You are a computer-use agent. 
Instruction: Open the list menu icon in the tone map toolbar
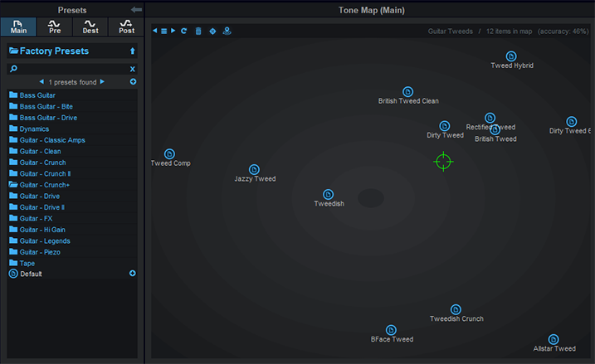(x=164, y=31)
